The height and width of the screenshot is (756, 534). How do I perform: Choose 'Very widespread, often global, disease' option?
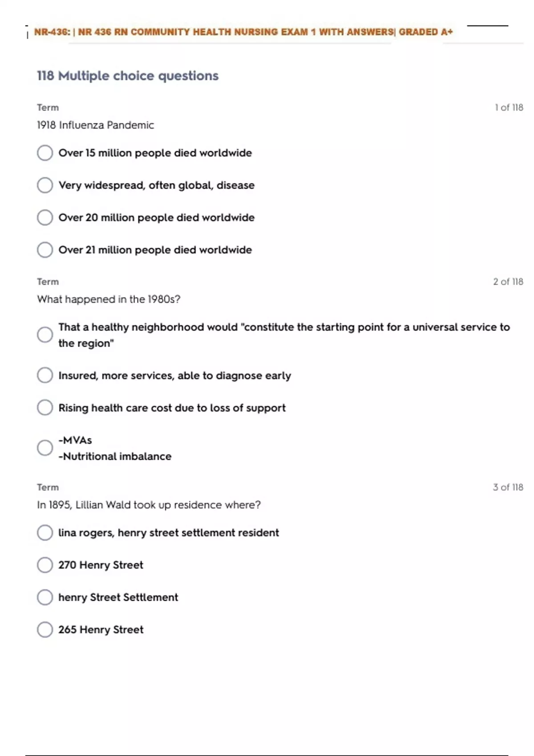point(45,185)
